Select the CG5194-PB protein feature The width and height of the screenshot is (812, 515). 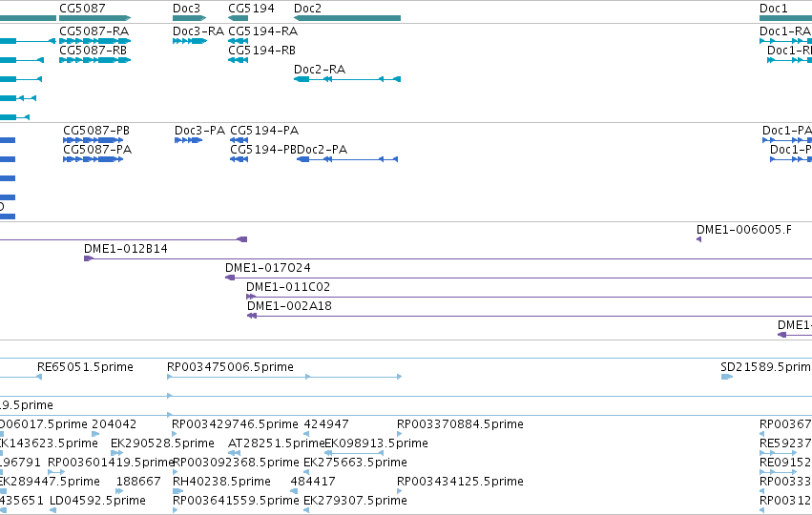coord(239,159)
